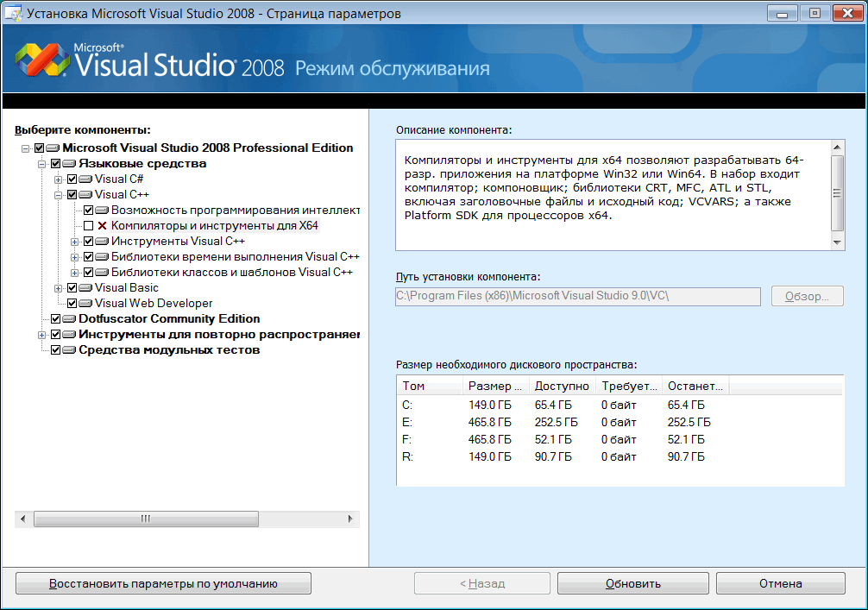
Task: Click the drive icon next to Средства модульных тестов
Action: [69, 349]
